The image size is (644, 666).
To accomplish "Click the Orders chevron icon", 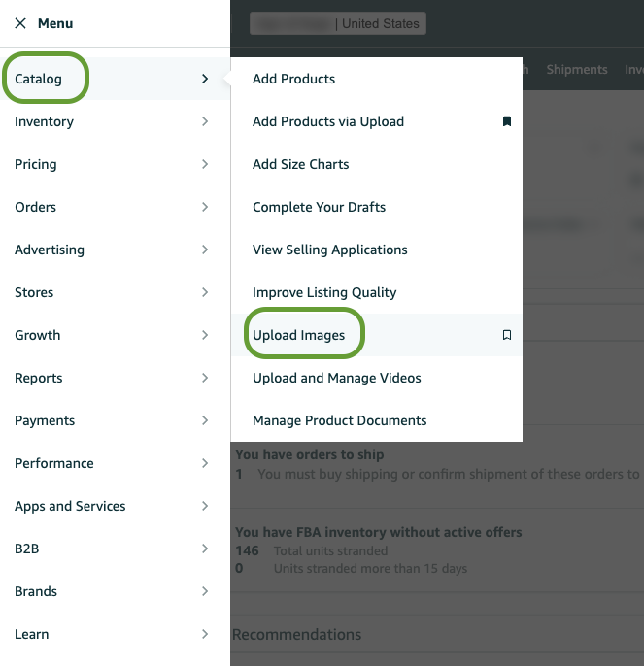I will pyautogui.click(x=205, y=207).
